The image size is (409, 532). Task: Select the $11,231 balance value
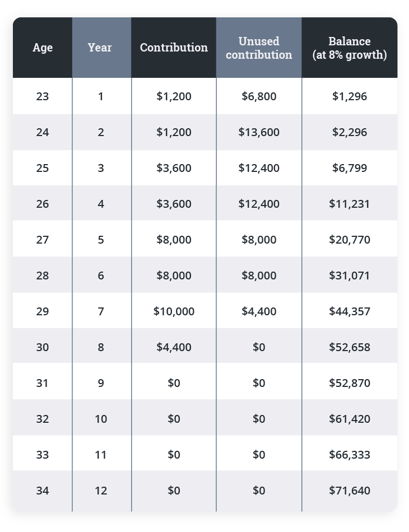(350, 204)
